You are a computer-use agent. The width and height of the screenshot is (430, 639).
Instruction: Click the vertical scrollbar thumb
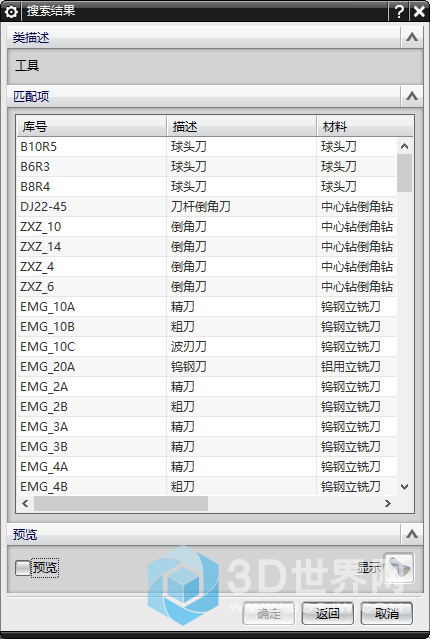[x=404, y=173]
